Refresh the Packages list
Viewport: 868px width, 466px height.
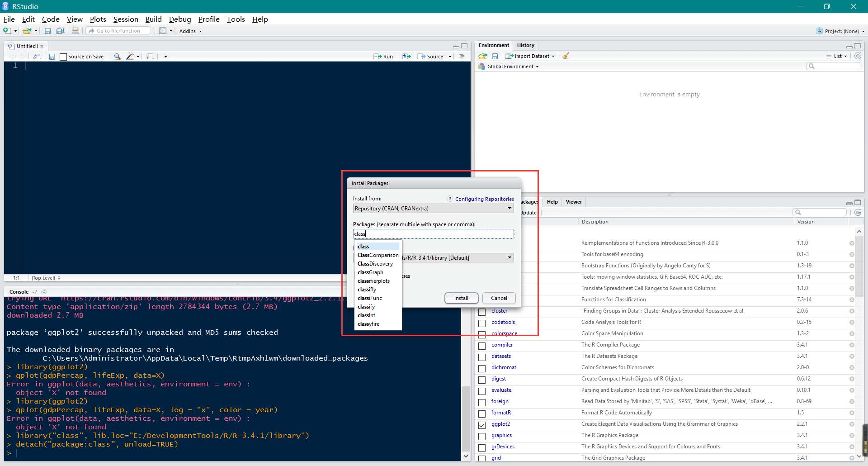pyautogui.click(x=858, y=212)
